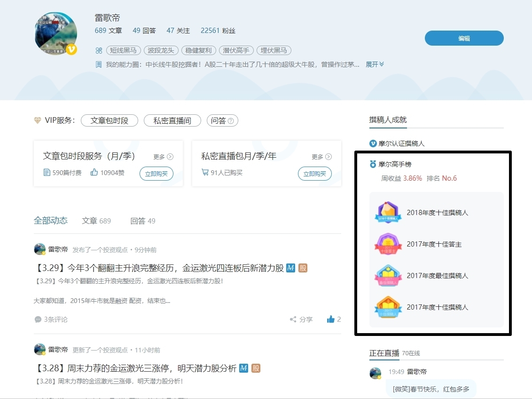Expand 更多 in 私密直播包 card
This screenshot has height=399, width=532.
tap(321, 157)
